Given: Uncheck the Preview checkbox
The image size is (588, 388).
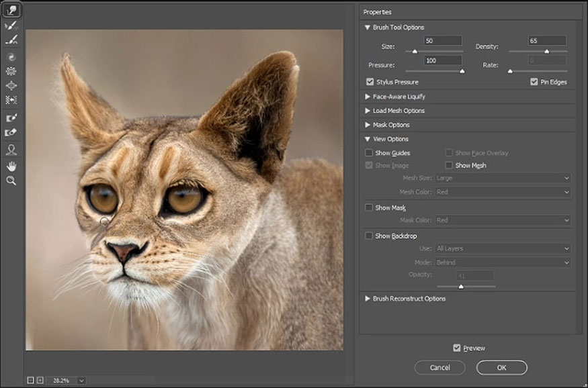Looking at the screenshot, I should pyautogui.click(x=457, y=348).
